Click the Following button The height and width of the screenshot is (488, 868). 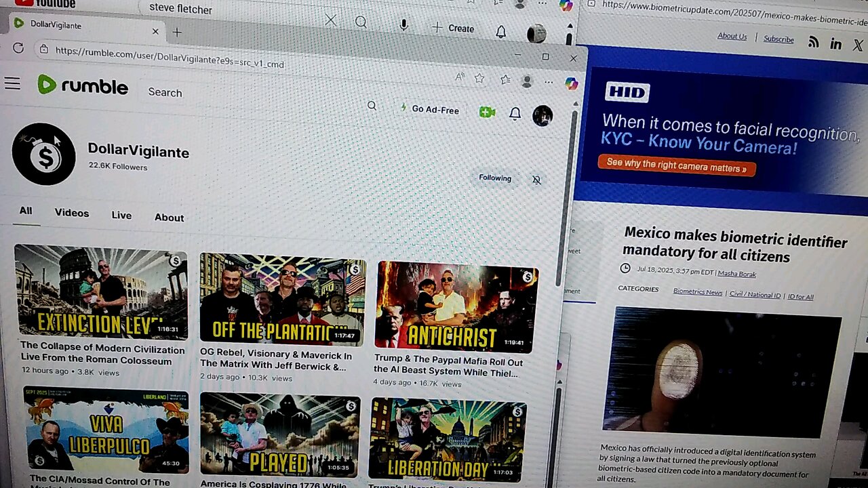click(495, 178)
